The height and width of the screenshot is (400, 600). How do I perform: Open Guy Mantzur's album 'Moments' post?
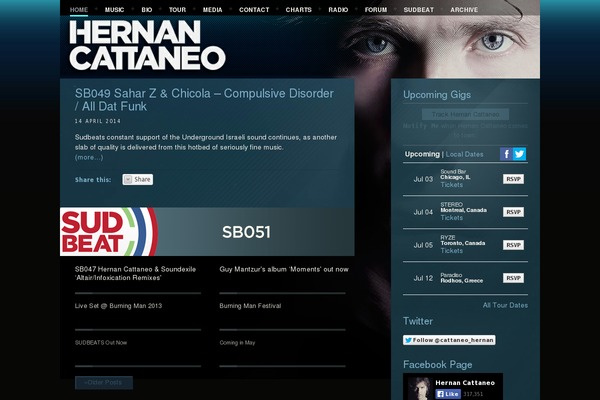(x=284, y=269)
